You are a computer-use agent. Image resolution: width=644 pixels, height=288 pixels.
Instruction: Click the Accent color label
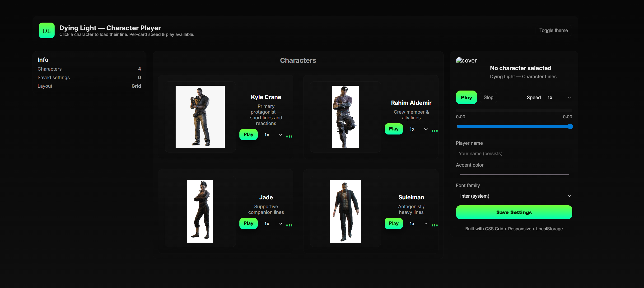[x=470, y=165]
